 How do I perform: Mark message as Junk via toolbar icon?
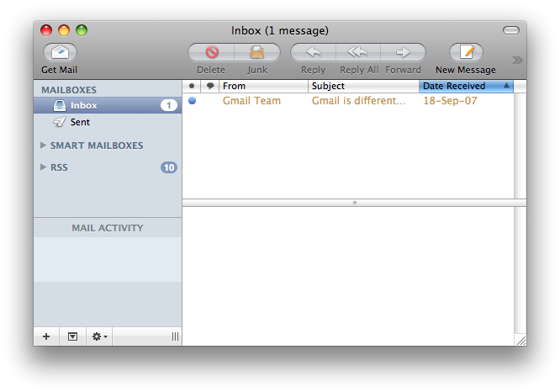pyautogui.click(x=256, y=52)
